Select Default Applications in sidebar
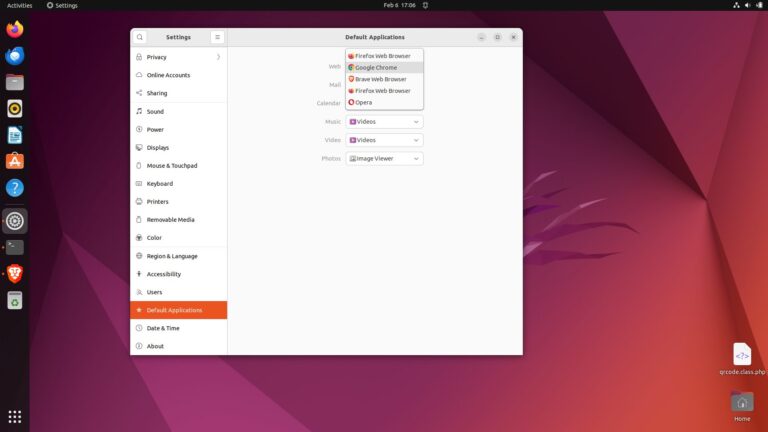 pyautogui.click(x=179, y=310)
